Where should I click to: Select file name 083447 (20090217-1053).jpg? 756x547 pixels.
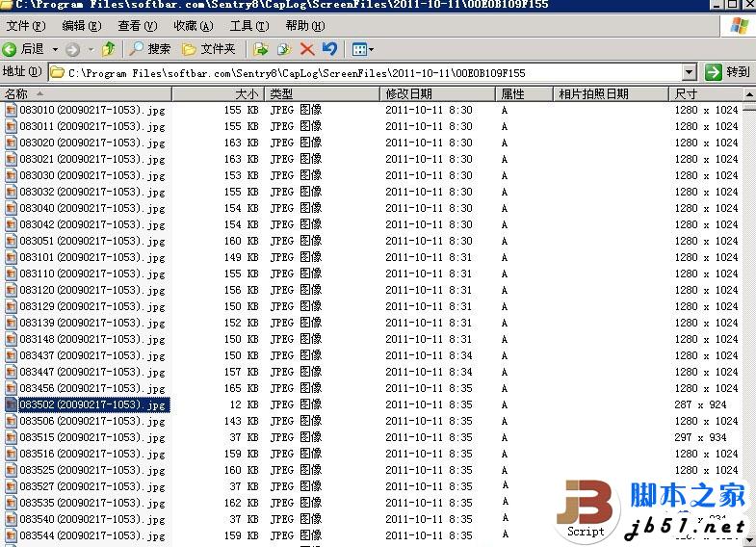tap(92, 372)
